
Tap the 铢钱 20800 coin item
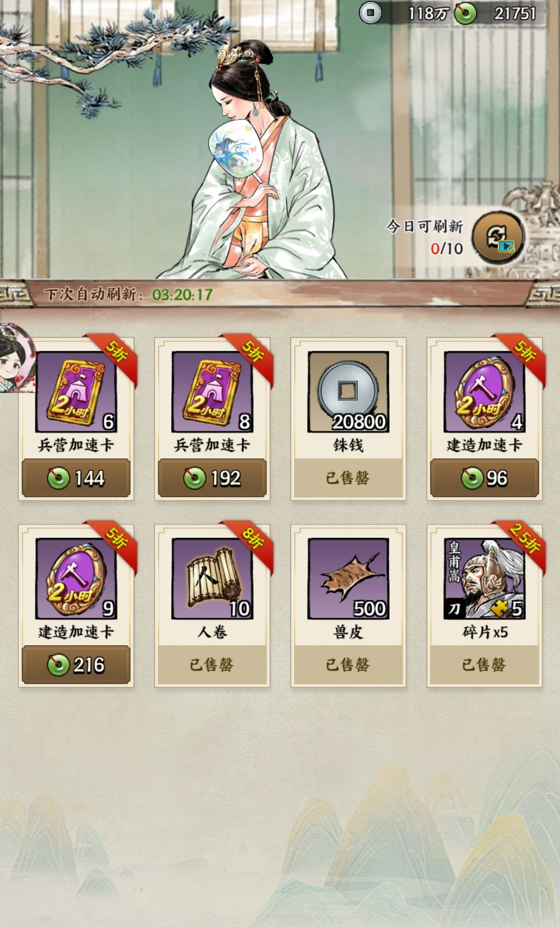(x=348, y=392)
